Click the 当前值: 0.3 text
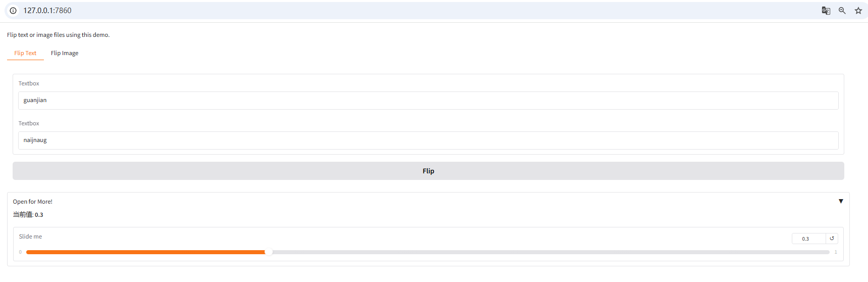The width and height of the screenshot is (868, 282). [x=28, y=215]
